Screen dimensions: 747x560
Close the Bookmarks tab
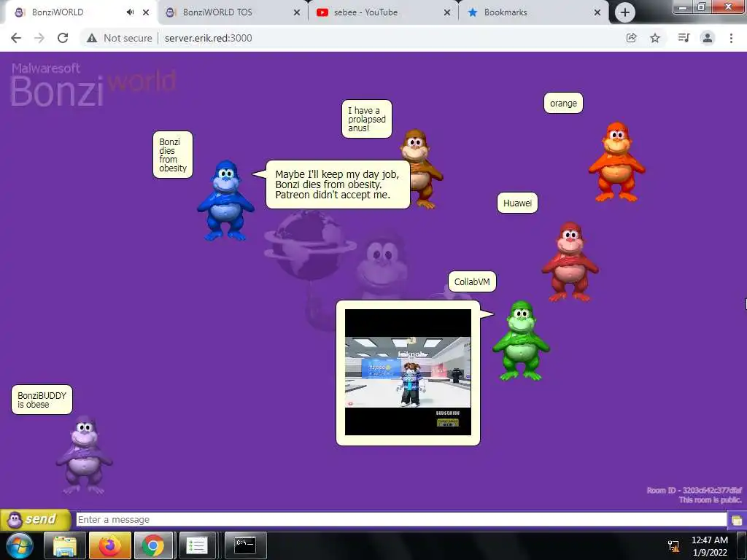point(597,12)
